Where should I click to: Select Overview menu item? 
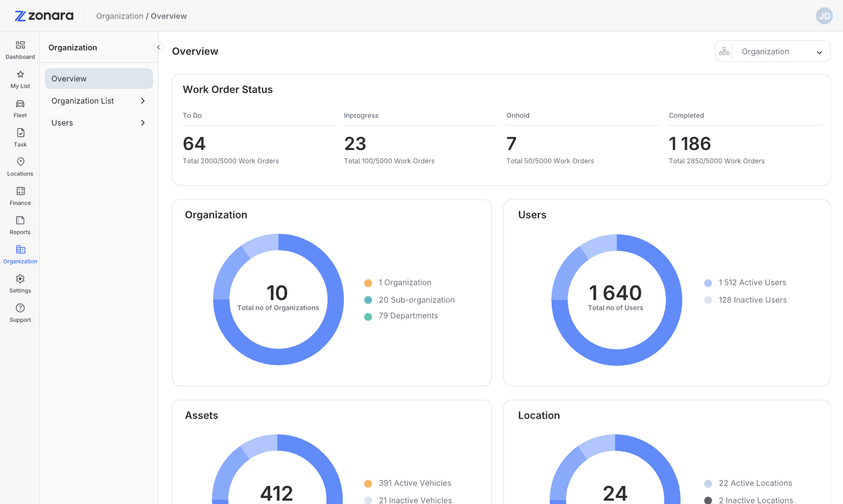point(99,79)
